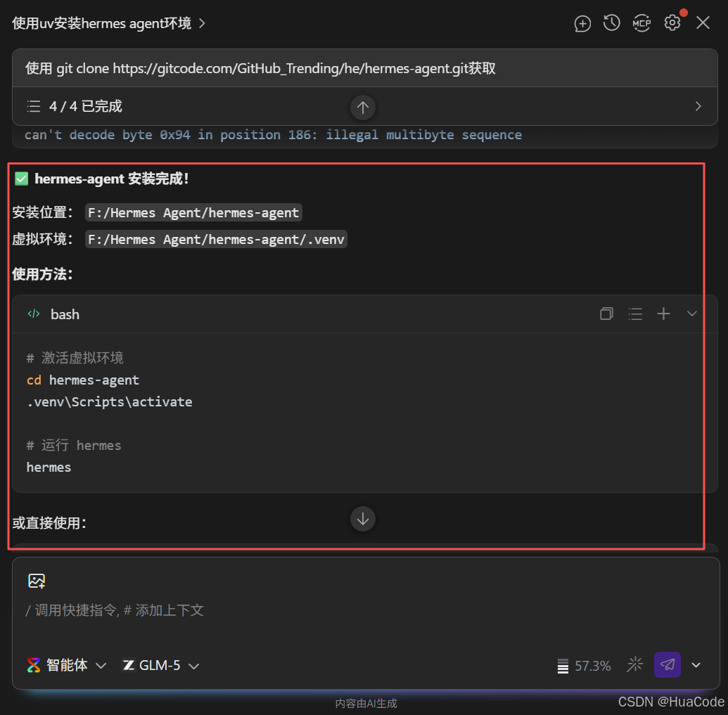This screenshot has height=715, width=728.
Task: Click the 使用uv安装hermes agent环境 conversation title
Action: click(101, 23)
